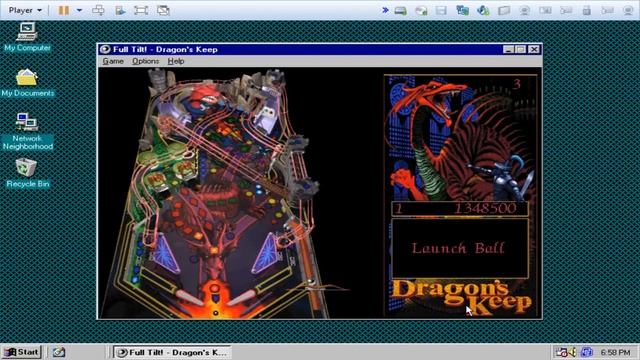Open the Player menu
This screenshot has width=640, height=360.
[x=25, y=10]
